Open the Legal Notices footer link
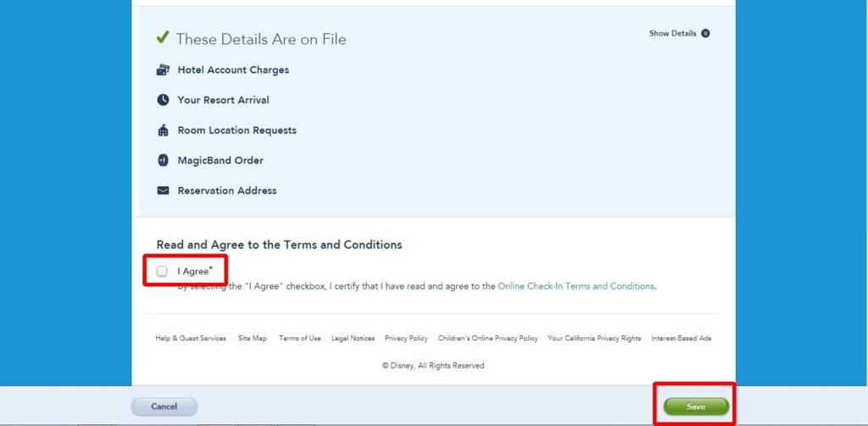Image resolution: width=868 pixels, height=426 pixels. [x=353, y=338]
